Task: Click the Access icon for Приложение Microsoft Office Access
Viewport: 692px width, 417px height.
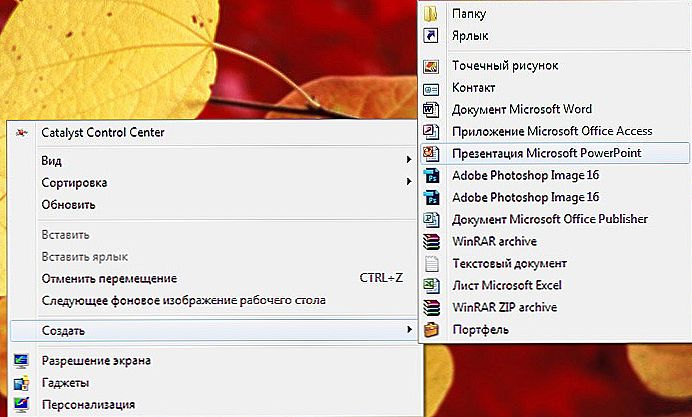Action: click(431, 131)
